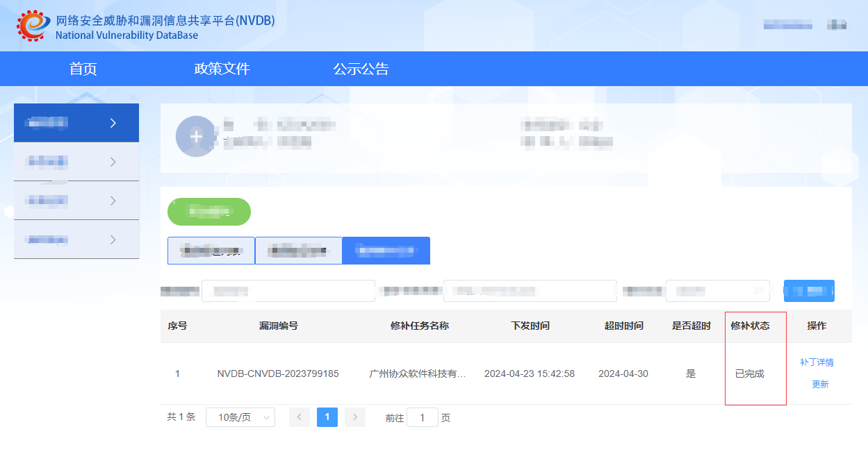
Task: Go to previous page using left arrow
Action: pyautogui.click(x=300, y=417)
